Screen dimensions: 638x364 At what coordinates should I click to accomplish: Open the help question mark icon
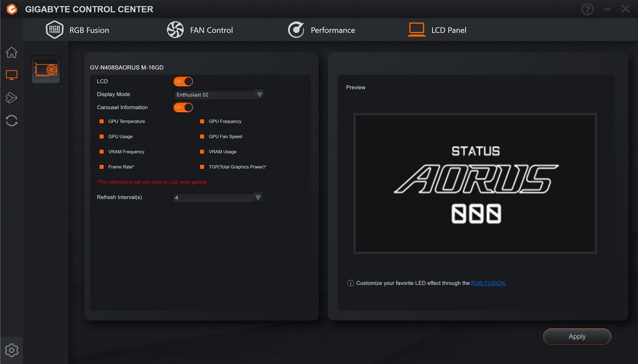pos(587,9)
